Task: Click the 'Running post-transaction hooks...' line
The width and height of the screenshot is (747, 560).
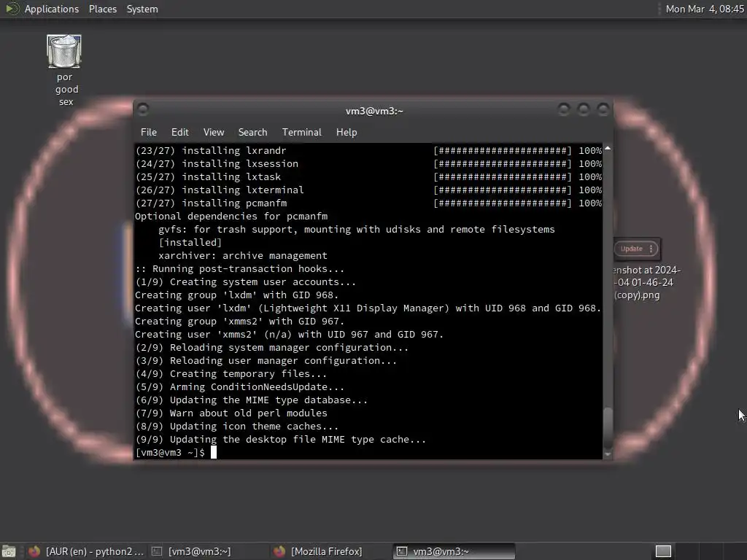Action: pyautogui.click(x=239, y=268)
